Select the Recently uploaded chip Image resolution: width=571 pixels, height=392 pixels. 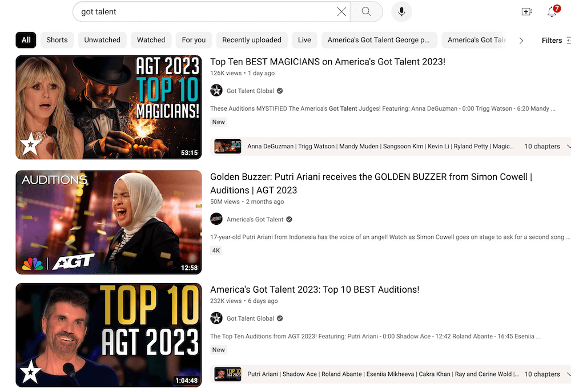(x=252, y=40)
